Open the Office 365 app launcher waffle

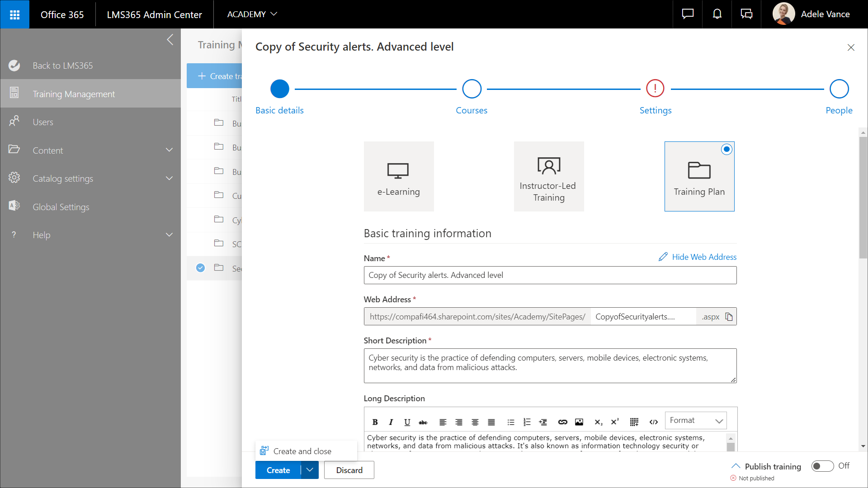tap(14, 14)
